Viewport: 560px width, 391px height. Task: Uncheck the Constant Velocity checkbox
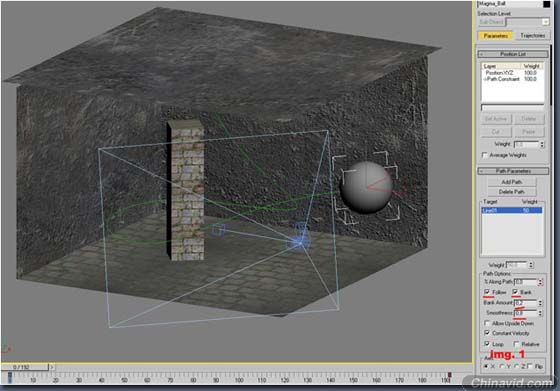[x=487, y=333]
